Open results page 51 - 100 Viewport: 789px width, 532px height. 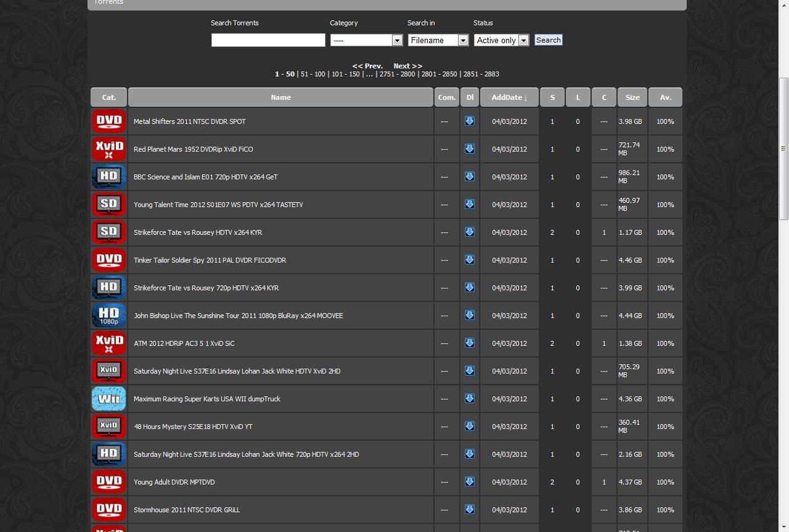[313, 74]
